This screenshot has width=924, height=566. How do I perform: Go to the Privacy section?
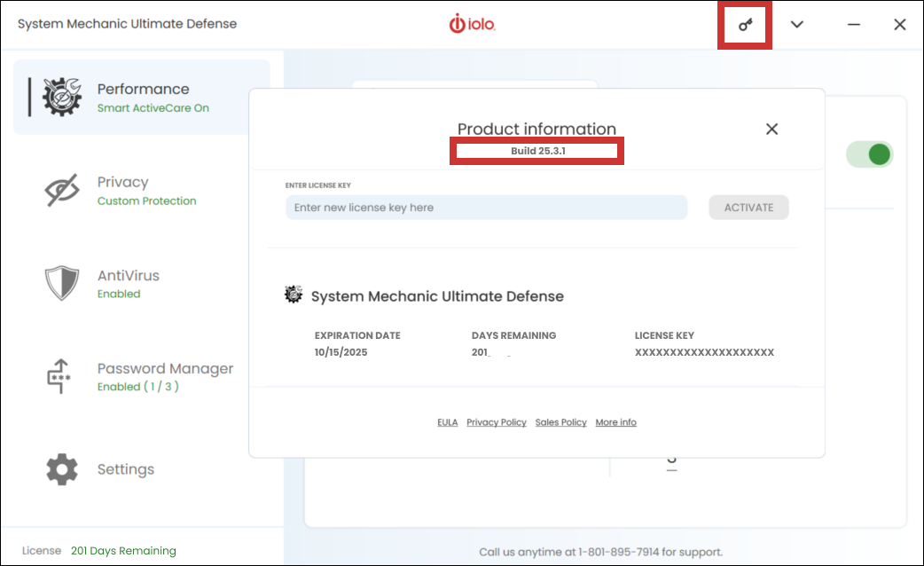click(x=122, y=182)
